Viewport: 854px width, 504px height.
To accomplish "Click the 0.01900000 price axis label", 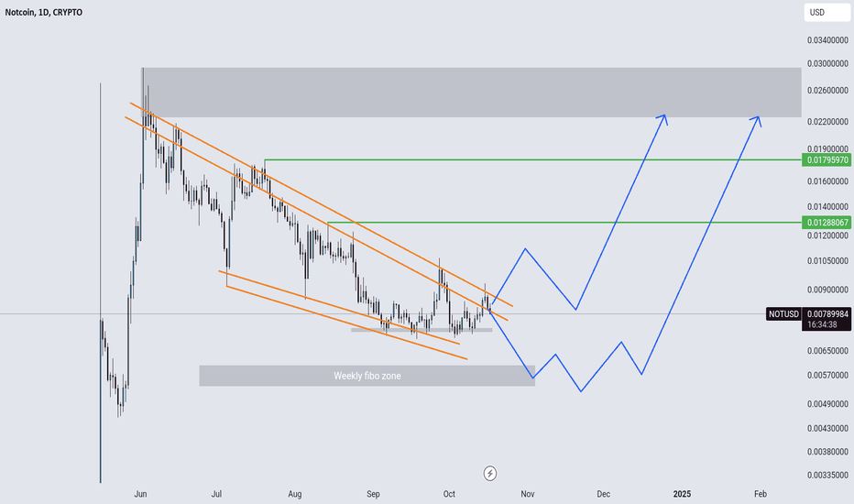I will (x=827, y=148).
